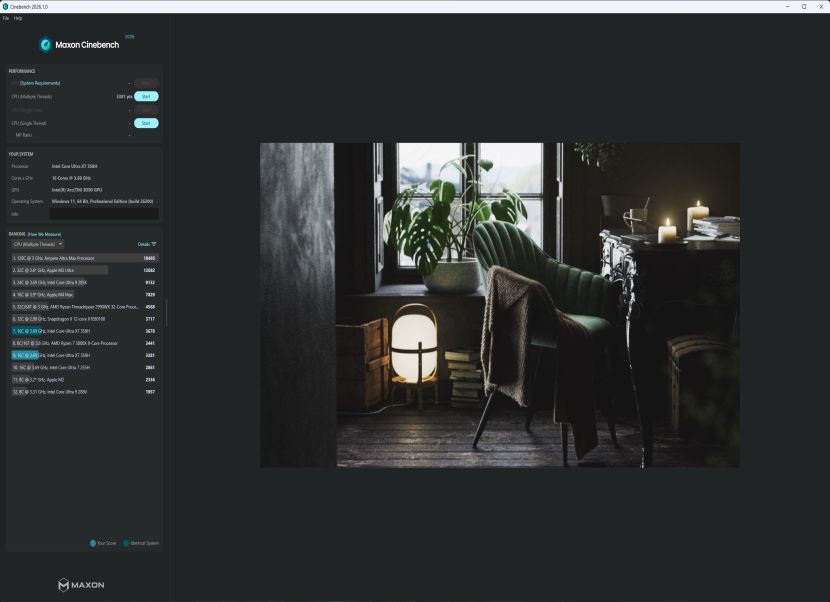Click the Your Score legend entry
The width and height of the screenshot is (830, 602).
click(x=103, y=543)
